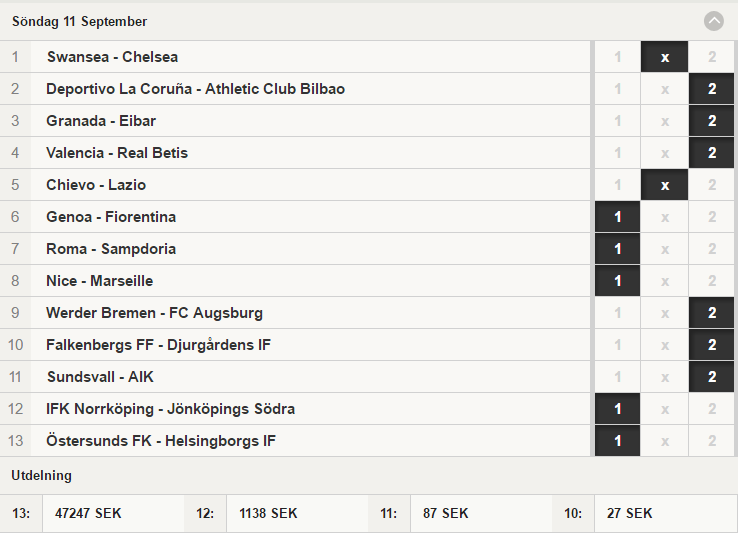Click the 13 correct payout 47247 SEK

(88, 513)
